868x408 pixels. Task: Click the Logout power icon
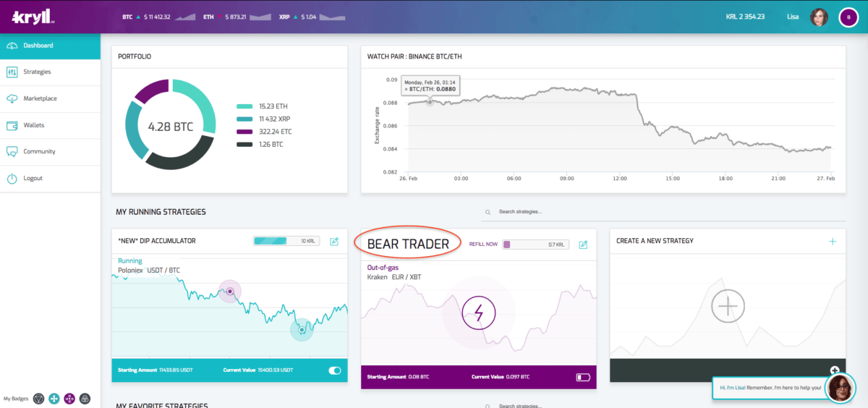12,179
